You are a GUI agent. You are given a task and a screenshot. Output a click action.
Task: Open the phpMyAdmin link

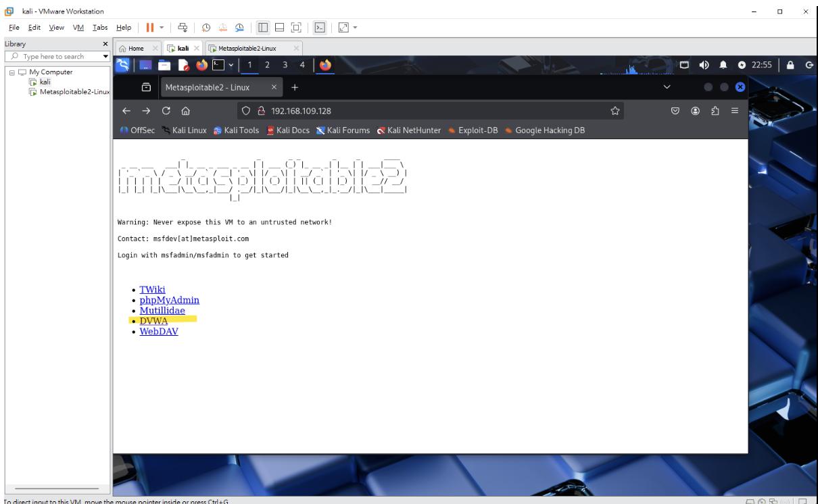pos(169,300)
